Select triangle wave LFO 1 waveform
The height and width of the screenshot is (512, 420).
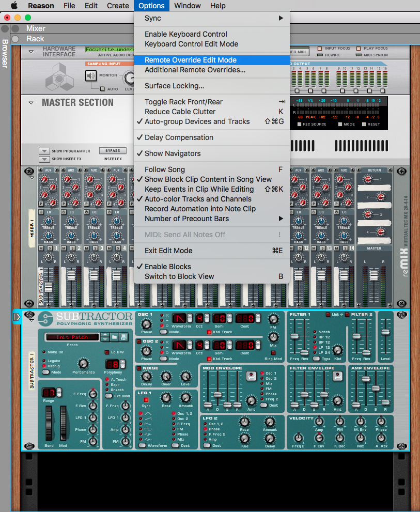[141, 413]
